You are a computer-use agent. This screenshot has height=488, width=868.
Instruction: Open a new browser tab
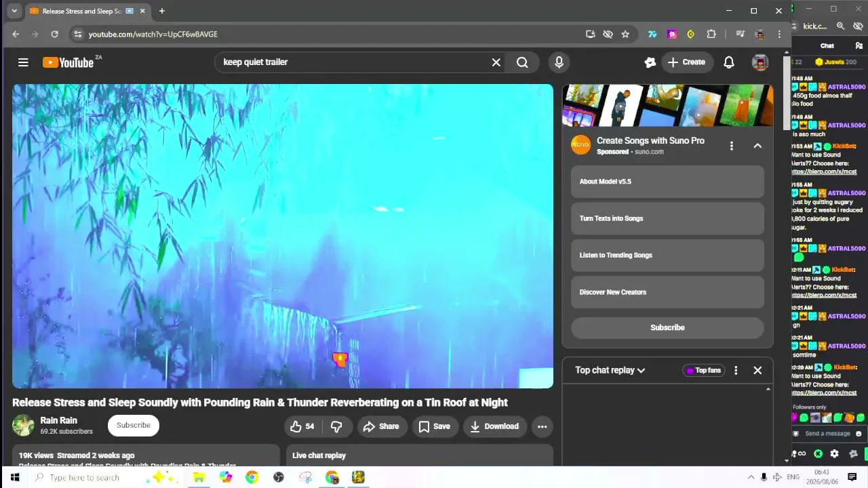(161, 11)
